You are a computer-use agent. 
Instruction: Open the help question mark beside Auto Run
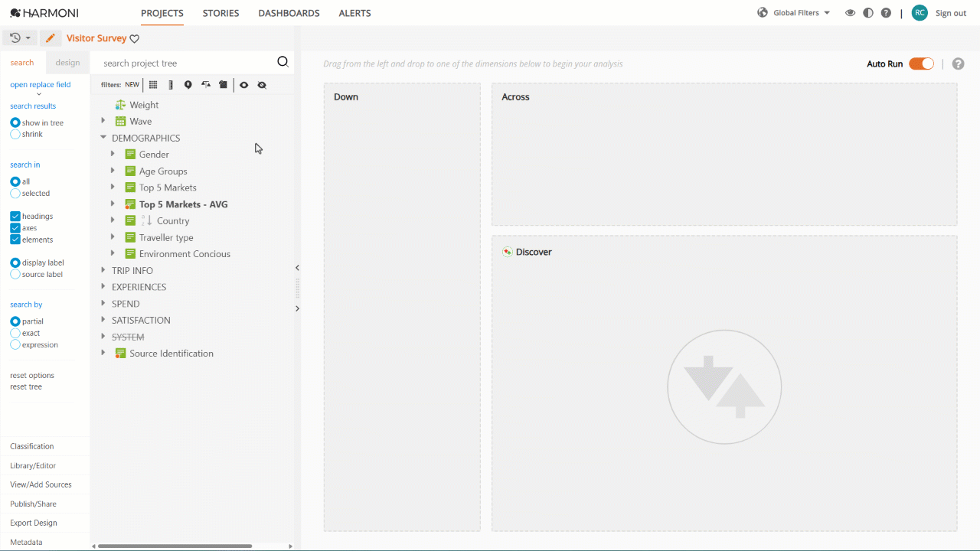click(958, 64)
